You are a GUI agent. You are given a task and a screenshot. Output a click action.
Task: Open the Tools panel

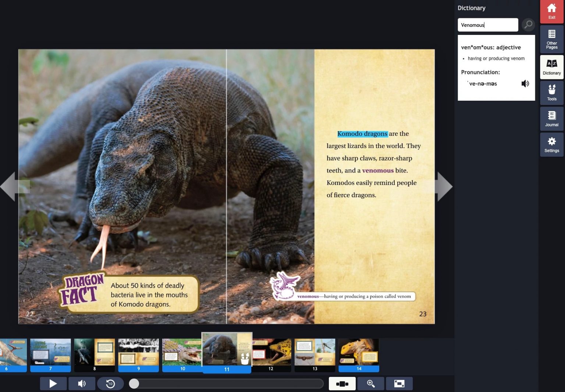551,93
